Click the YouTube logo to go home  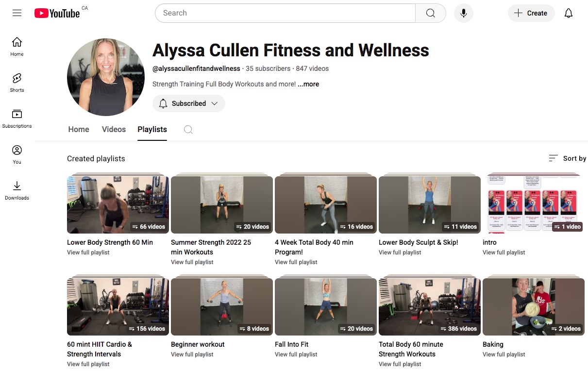57,13
